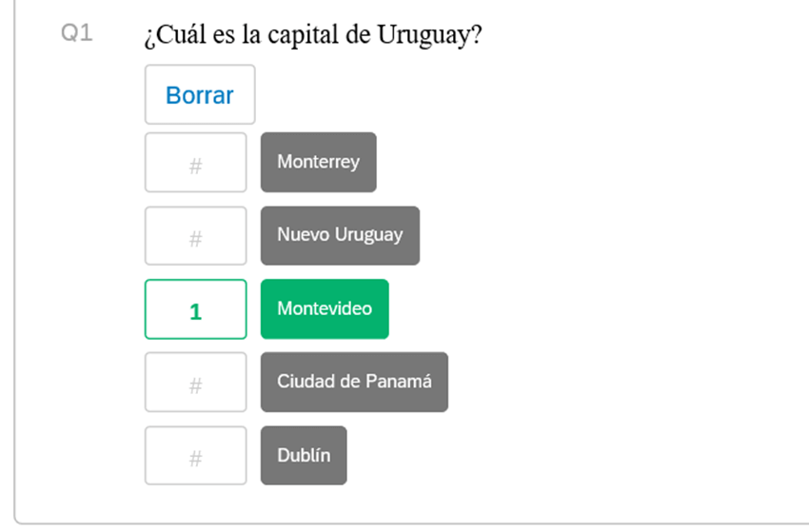Click the green 1 beside Montevideo
This screenshot has height=532, width=809.
[195, 311]
